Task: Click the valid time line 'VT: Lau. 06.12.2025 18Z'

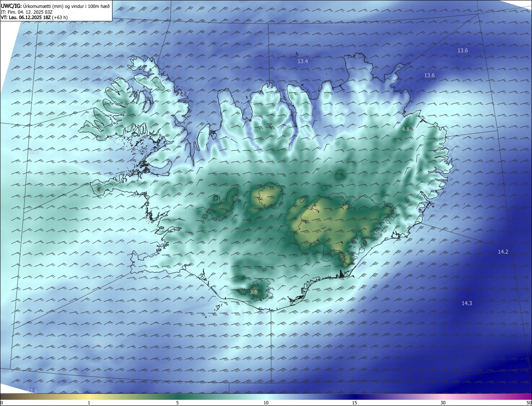Action: [x=27, y=17]
